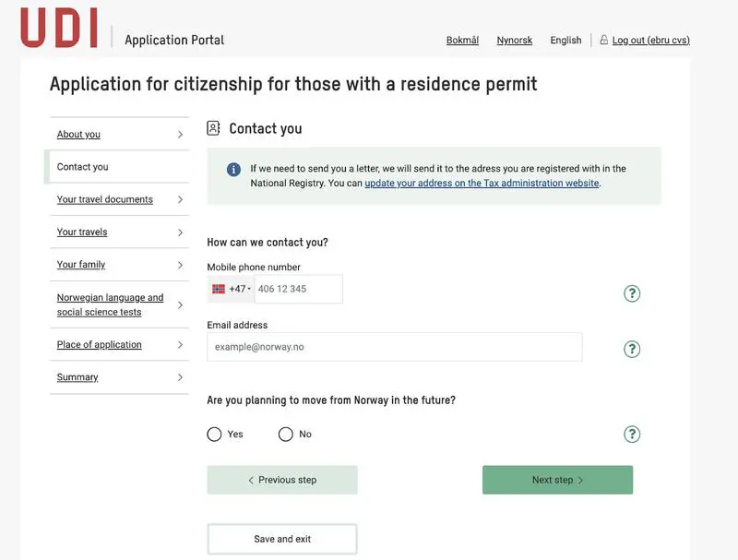Click 'Save and exit'
This screenshot has width=738, height=560.
click(281, 539)
